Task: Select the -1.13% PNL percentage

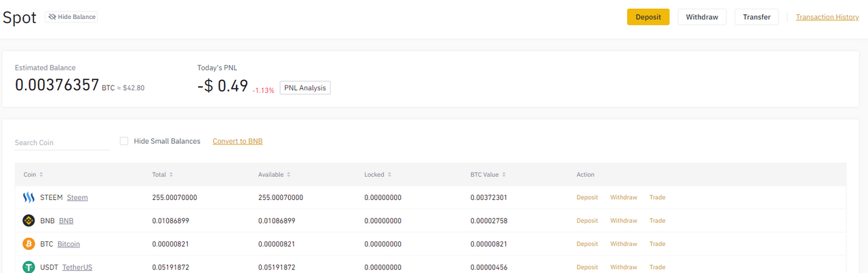Action: click(x=263, y=90)
